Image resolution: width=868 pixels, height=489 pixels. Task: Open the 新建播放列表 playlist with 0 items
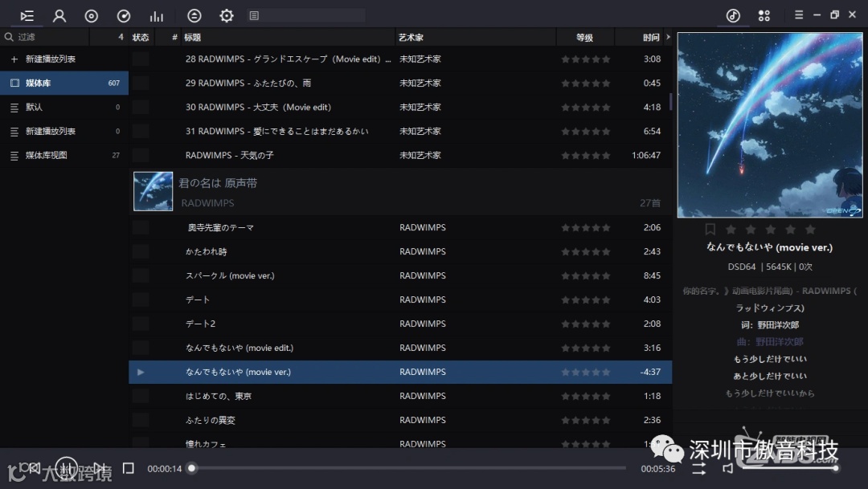[64, 131]
